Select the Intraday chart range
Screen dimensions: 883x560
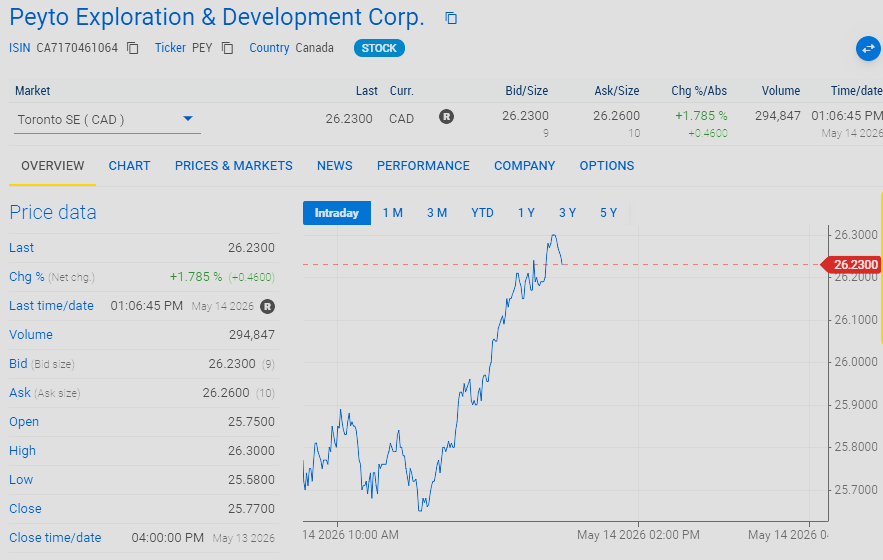[x=337, y=213]
